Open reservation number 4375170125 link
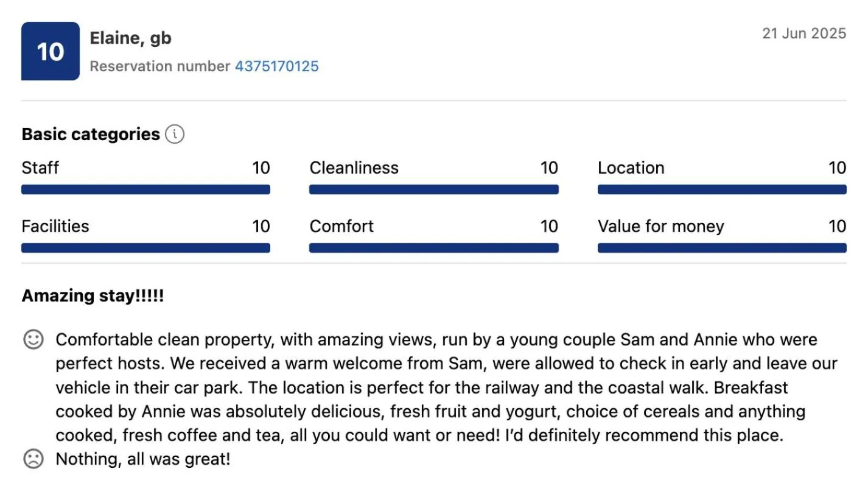868x480 pixels. pyautogui.click(x=277, y=66)
